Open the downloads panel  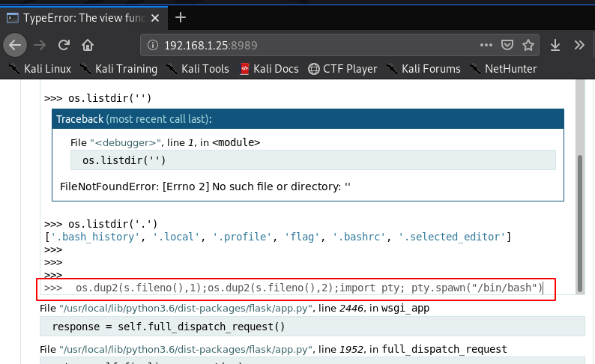point(555,45)
